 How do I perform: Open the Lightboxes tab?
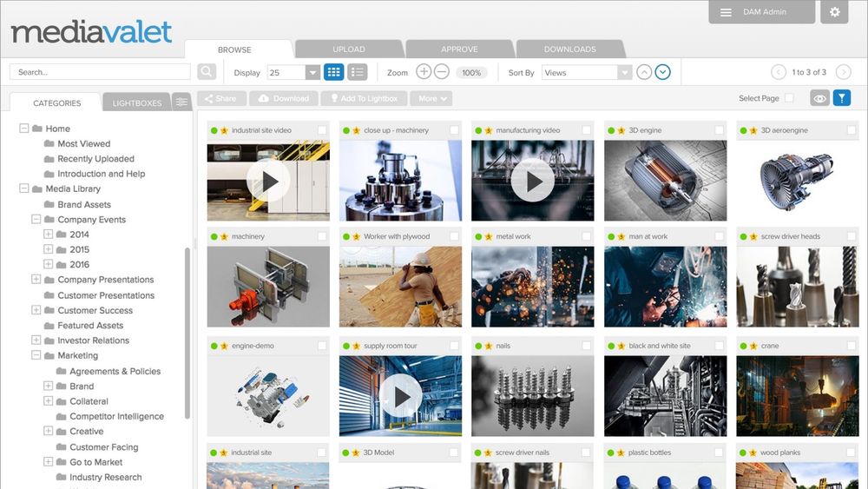click(x=137, y=103)
